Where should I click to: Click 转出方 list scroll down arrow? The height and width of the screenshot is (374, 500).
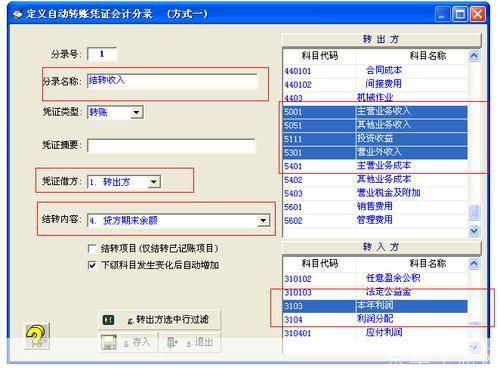474,231
